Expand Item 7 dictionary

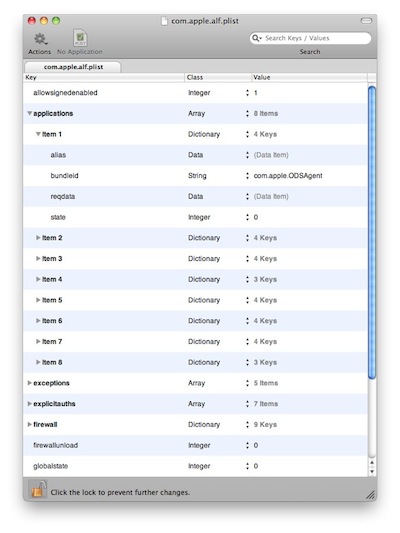click(x=38, y=342)
